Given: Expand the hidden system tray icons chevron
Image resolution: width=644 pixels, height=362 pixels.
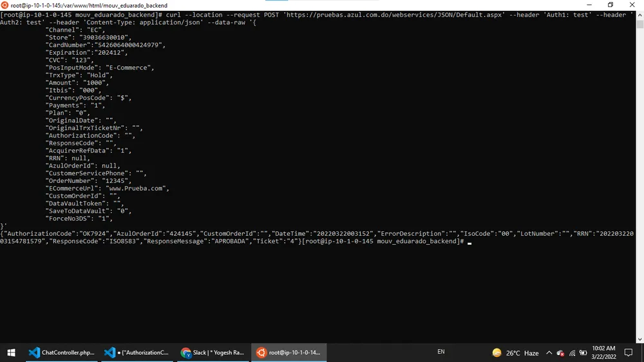Looking at the screenshot, I should click(x=549, y=352).
